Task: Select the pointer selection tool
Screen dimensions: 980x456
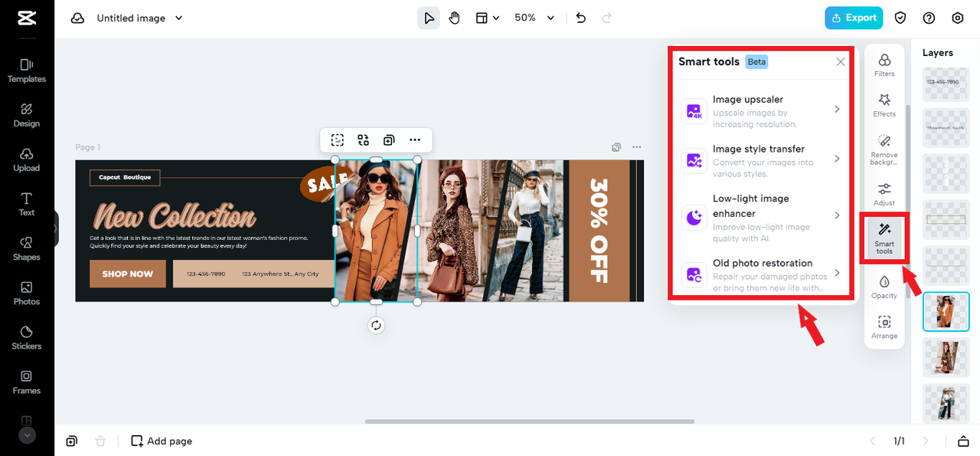Action: (429, 18)
